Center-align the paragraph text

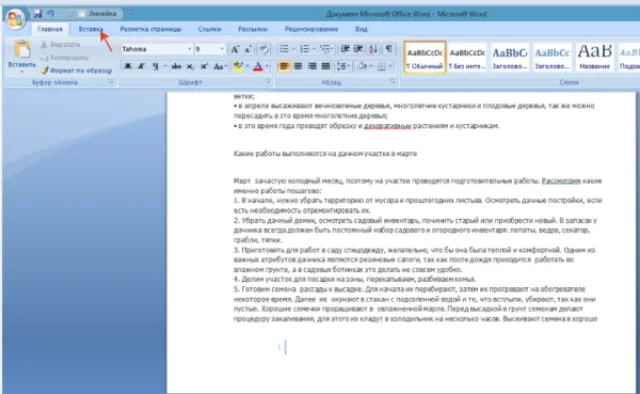(298, 66)
